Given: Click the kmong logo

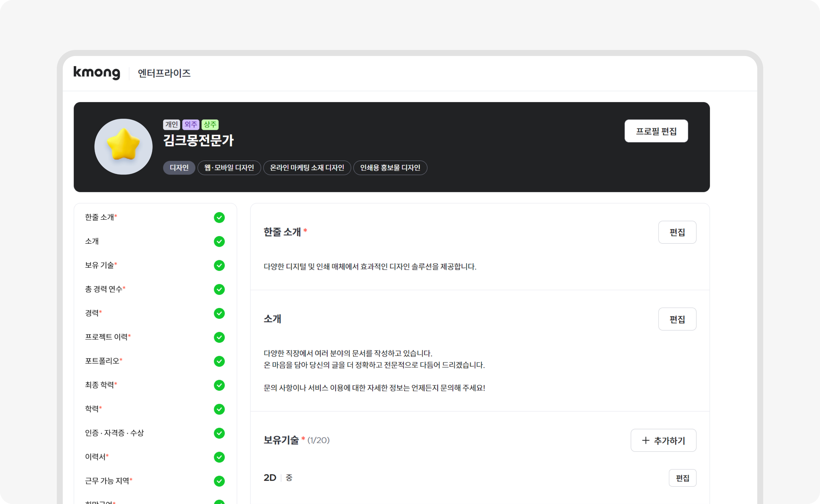Looking at the screenshot, I should click(97, 73).
